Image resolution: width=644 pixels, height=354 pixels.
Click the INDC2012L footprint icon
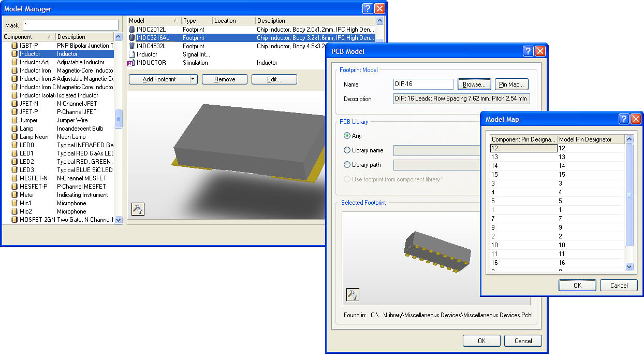[131, 30]
